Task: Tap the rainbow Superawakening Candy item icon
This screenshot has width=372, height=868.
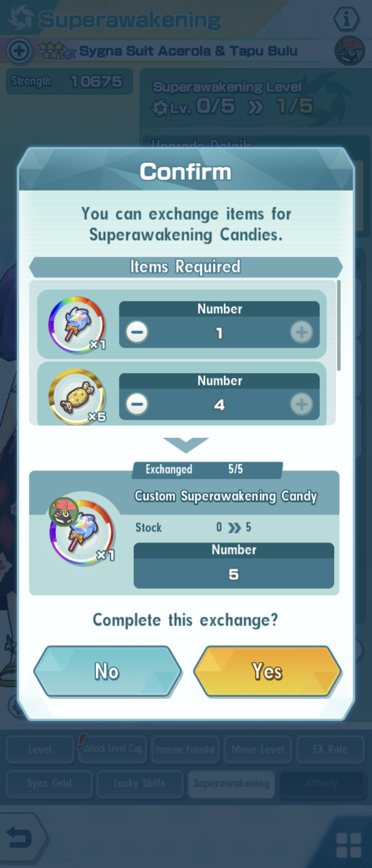Action: click(77, 325)
